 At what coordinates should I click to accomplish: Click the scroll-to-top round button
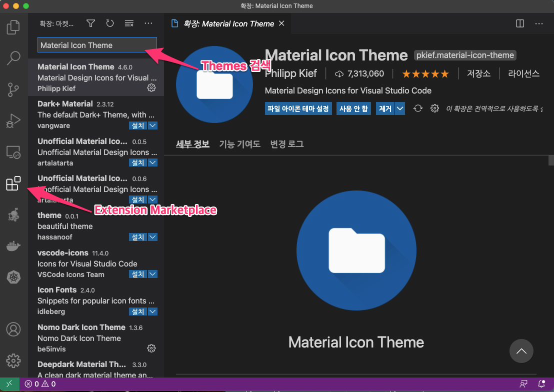521,350
